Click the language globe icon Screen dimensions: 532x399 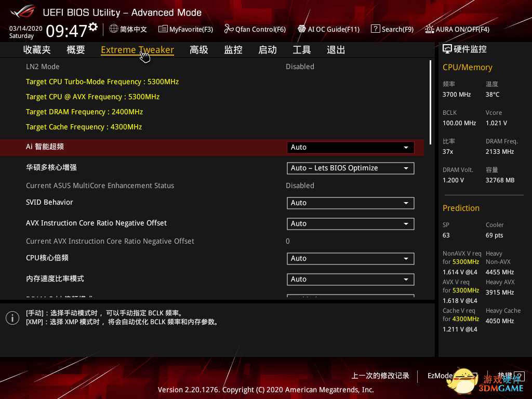[x=114, y=29]
